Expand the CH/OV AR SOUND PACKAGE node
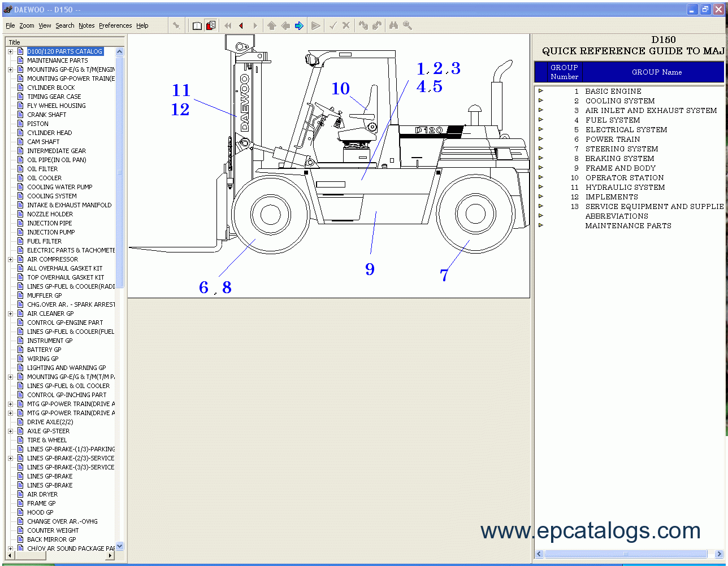Viewport: 728px width, 566px height. [x=10, y=548]
